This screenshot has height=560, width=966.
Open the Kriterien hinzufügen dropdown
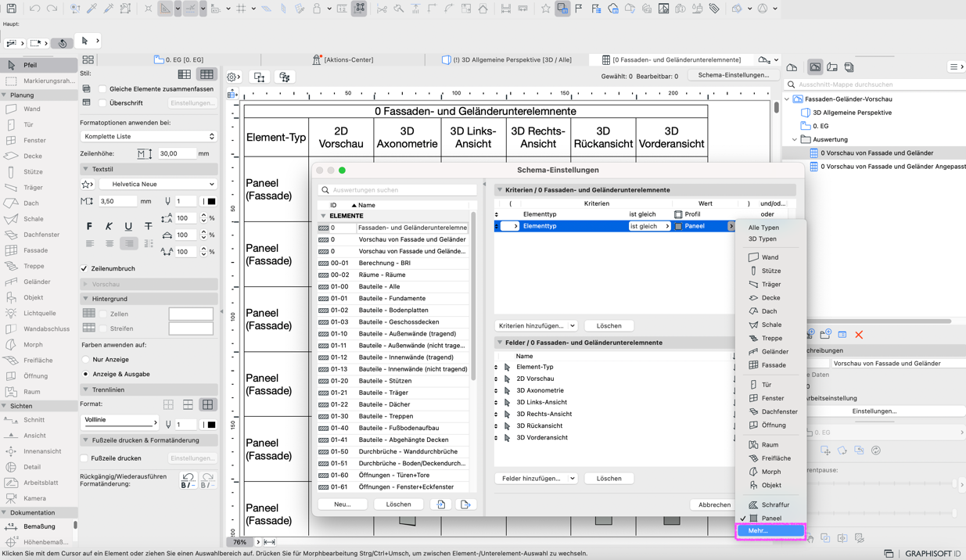537,325
